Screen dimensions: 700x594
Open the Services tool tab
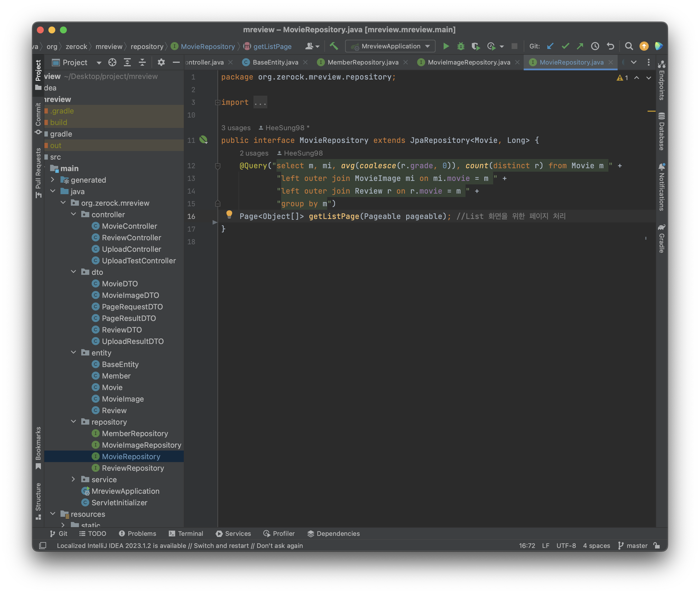click(x=233, y=534)
